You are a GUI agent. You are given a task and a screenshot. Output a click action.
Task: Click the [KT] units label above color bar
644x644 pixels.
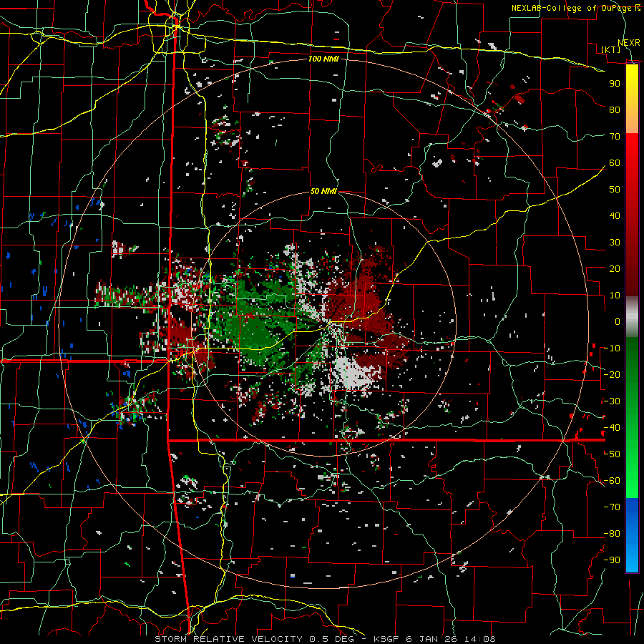click(x=611, y=49)
